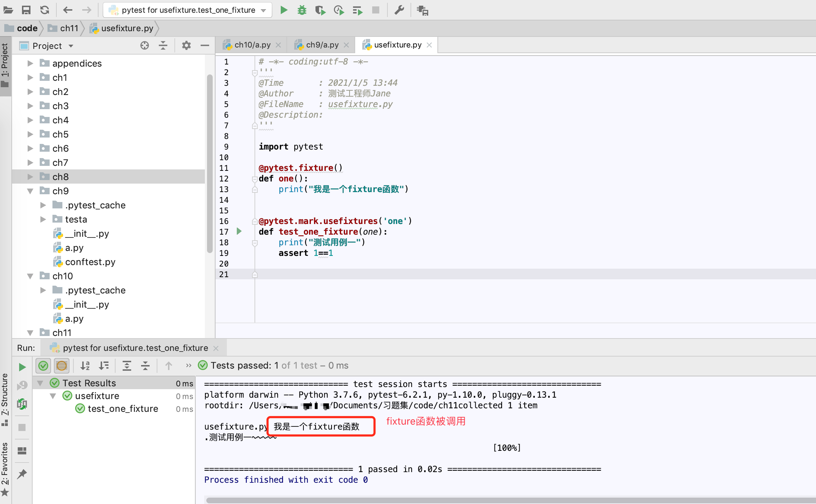Expand the ch8 folder in project tree
The image size is (816, 504).
30,177
